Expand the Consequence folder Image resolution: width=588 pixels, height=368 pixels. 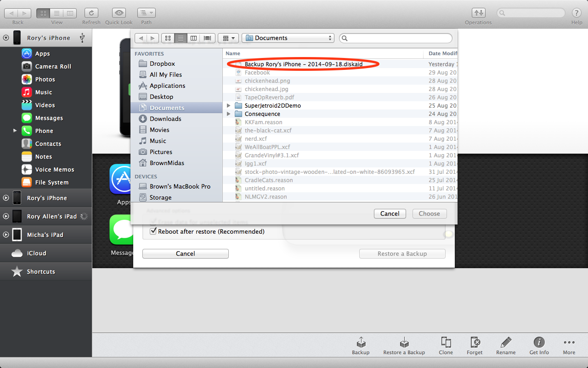(x=229, y=114)
